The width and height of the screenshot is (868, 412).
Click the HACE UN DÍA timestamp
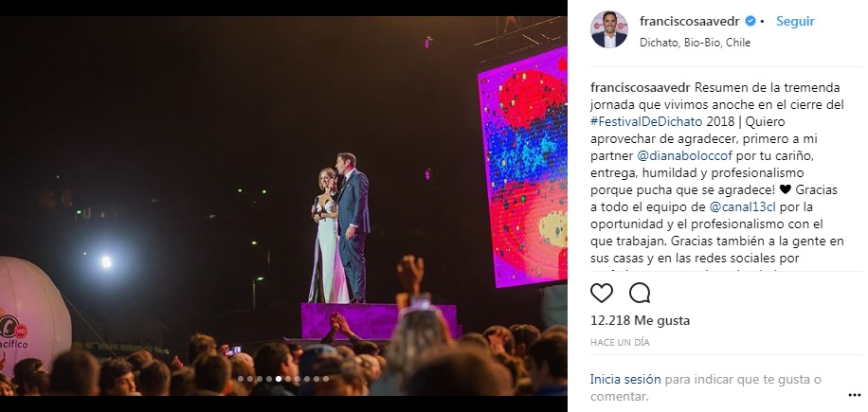tap(619, 341)
